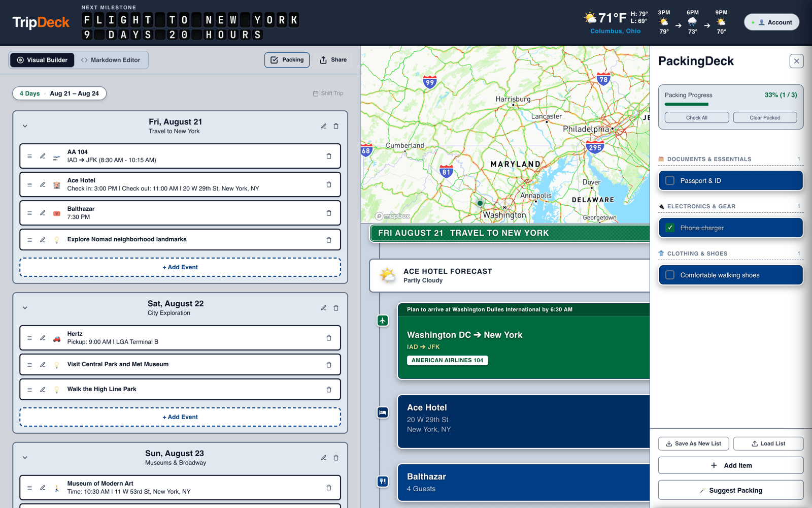Delete the AA 104 flight event
The height and width of the screenshot is (508, 812).
click(x=329, y=156)
